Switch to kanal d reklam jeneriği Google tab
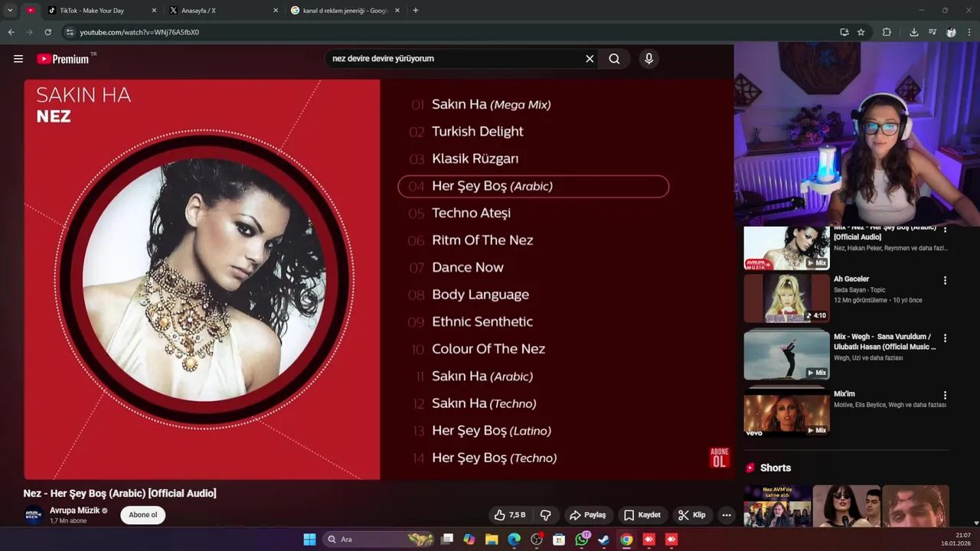This screenshot has height=551, width=980. click(345, 11)
